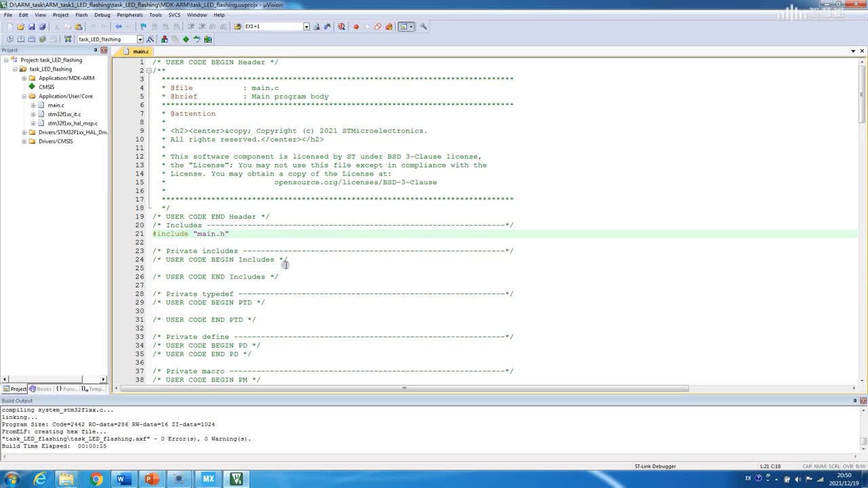The height and width of the screenshot is (488, 868).
Task: Open the Flash menu
Action: click(x=81, y=15)
